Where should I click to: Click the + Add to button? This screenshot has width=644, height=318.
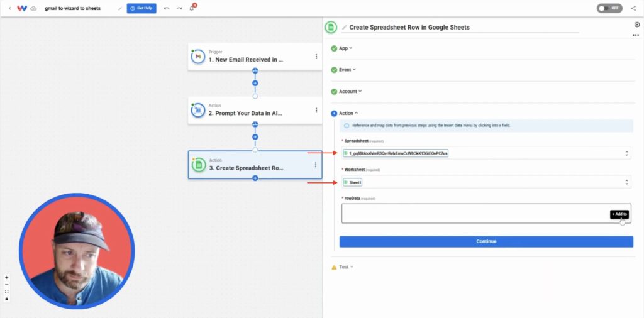619,214
